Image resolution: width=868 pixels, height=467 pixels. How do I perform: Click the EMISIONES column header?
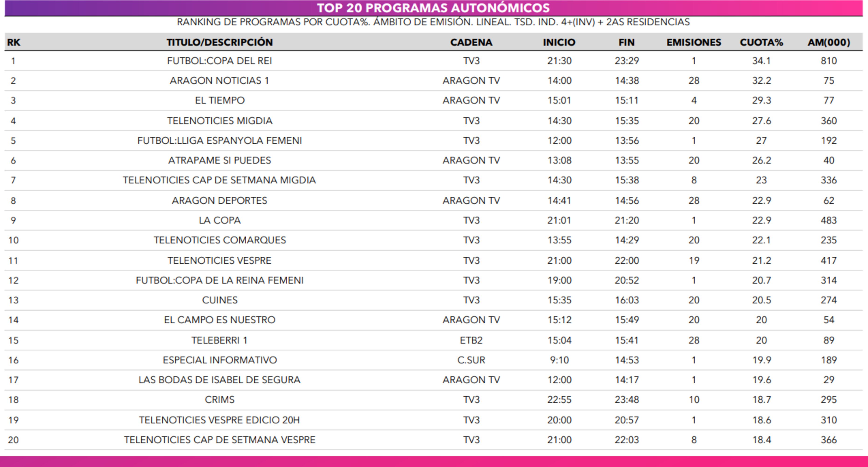click(x=693, y=42)
